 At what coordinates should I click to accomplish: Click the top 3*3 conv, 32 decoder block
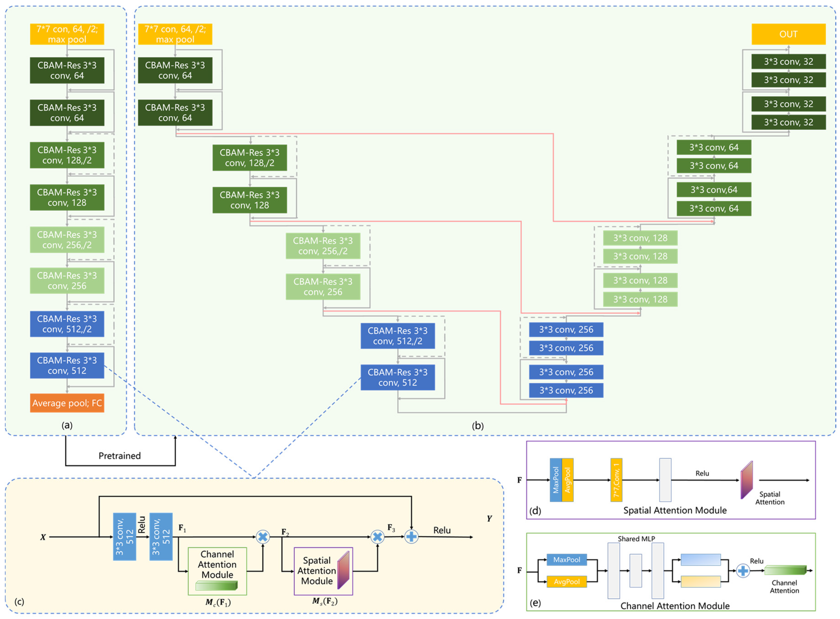tap(788, 61)
